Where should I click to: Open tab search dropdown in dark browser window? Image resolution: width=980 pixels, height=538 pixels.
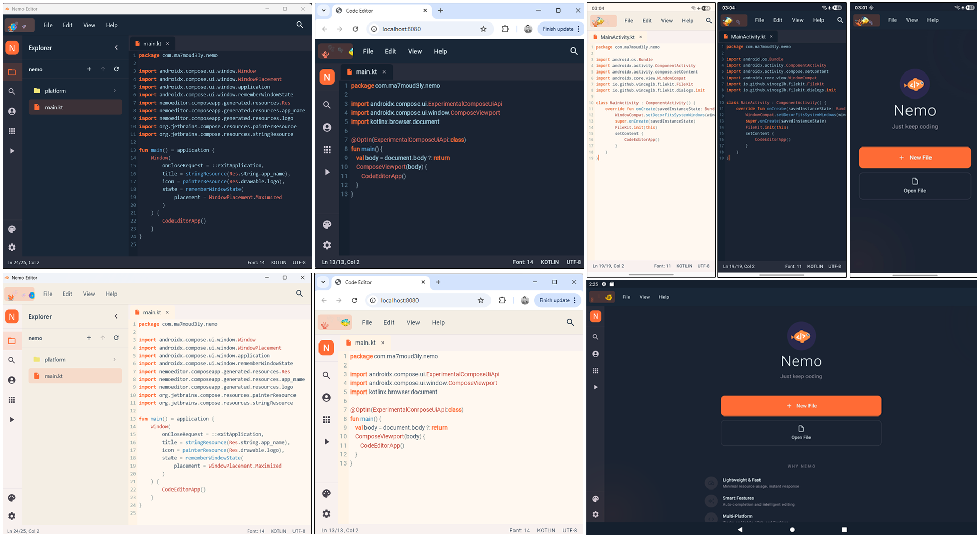point(324,10)
